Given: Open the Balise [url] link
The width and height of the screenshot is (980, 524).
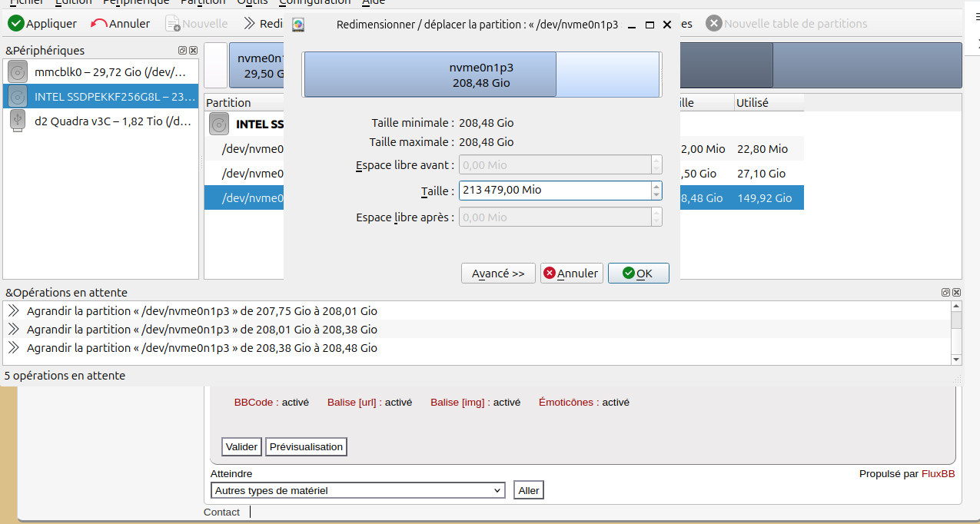Looking at the screenshot, I should [352, 402].
